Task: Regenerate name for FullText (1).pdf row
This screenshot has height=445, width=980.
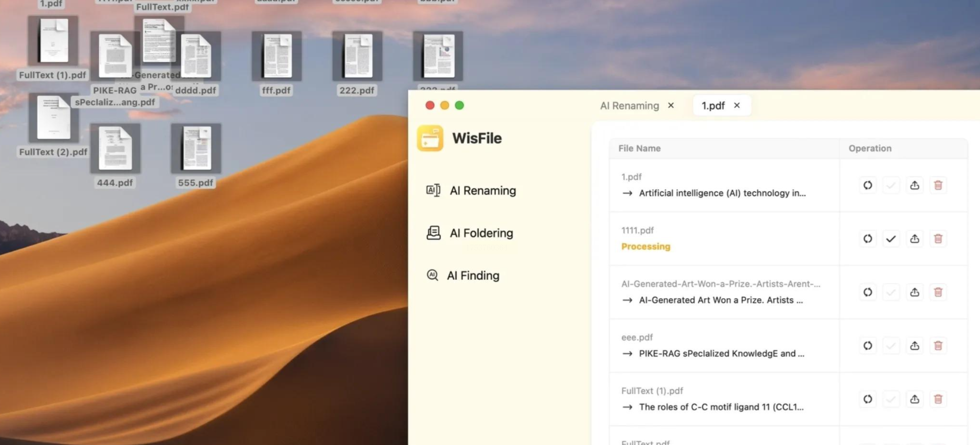Action: click(868, 399)
